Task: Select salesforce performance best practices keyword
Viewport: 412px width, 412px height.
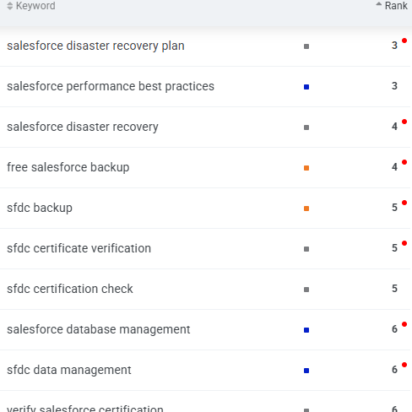Action: 110,86
